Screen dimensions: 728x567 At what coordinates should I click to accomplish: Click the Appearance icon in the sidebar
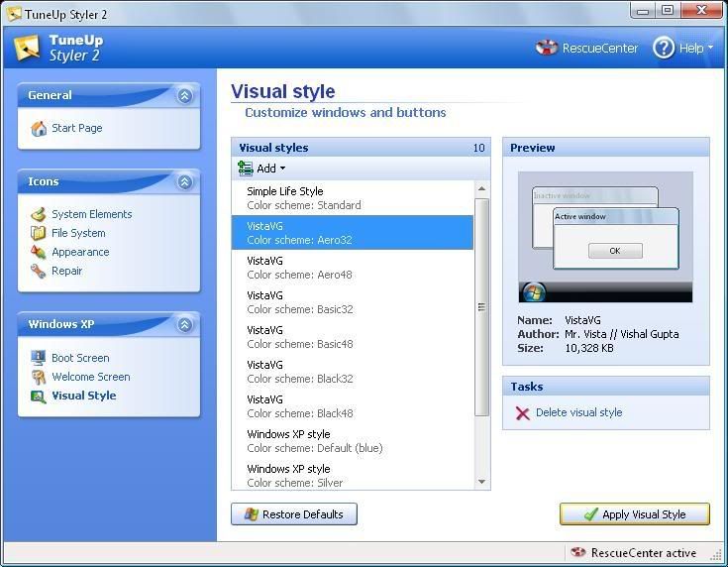click(x=39, y=252)
